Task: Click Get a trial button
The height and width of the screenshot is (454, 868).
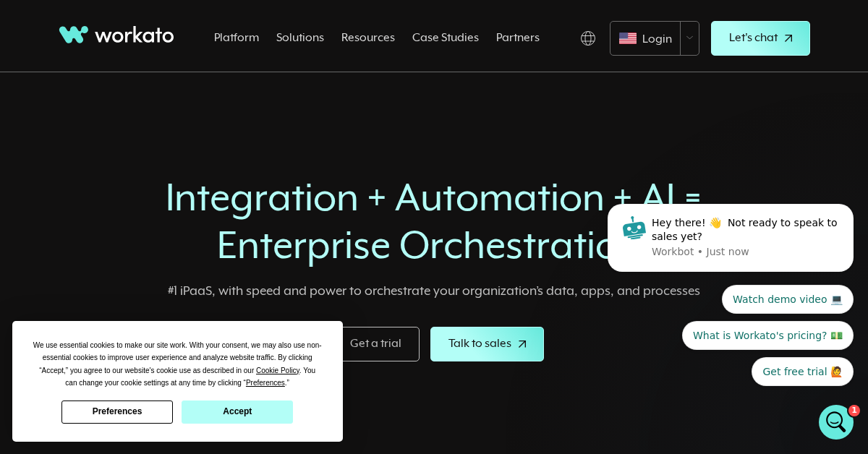Action: 375,344
